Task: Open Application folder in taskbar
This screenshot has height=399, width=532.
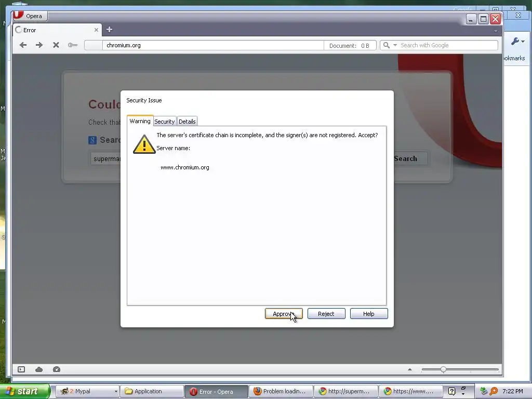Action: [152, 391]
